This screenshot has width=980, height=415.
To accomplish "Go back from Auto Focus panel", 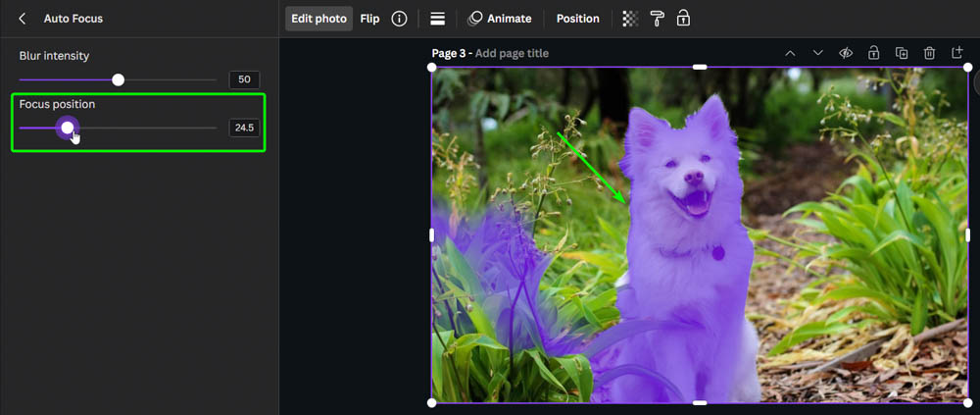I will tap(23, 19).
